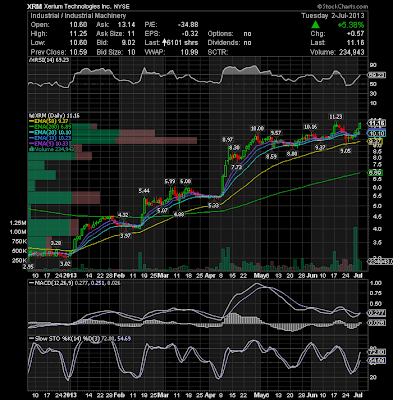Image resolution: width=393 pixels, height=400 pixels.
Task: Click the yellow EMA(50) legend entry
Action: tap(48, 121)
